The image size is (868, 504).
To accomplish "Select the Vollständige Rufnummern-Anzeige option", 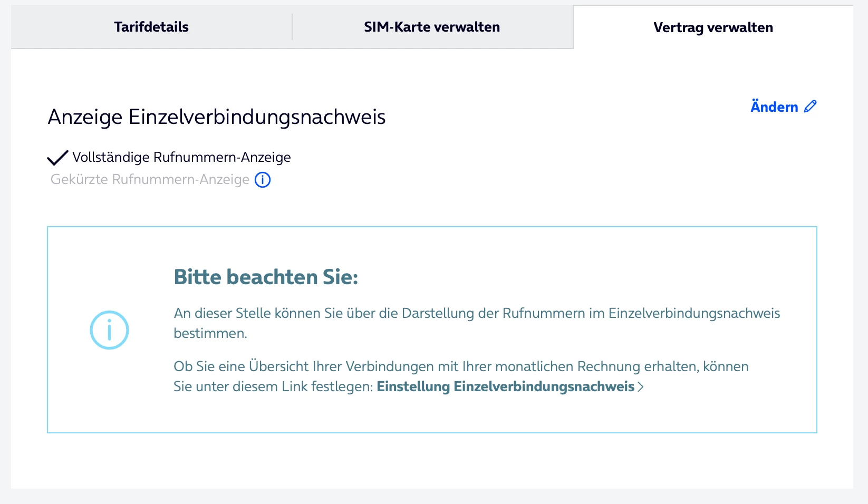I will click(x=181, y=158).
